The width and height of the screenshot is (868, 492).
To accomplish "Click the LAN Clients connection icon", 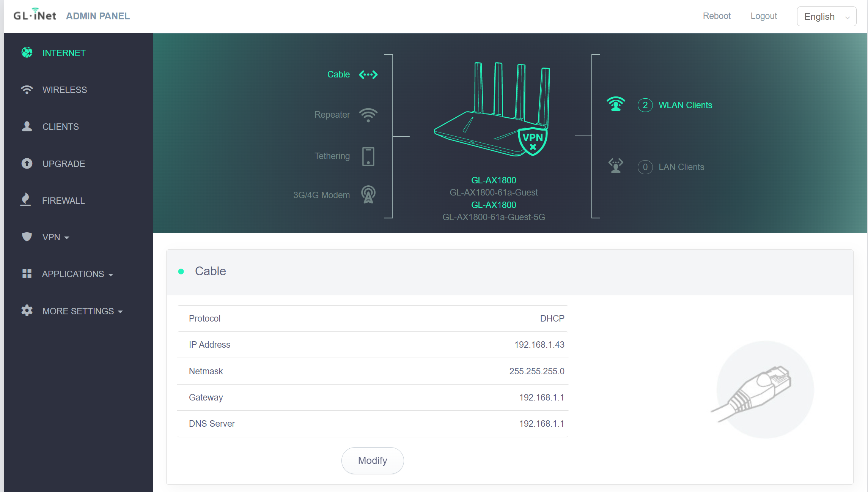I will coord(616,166).
